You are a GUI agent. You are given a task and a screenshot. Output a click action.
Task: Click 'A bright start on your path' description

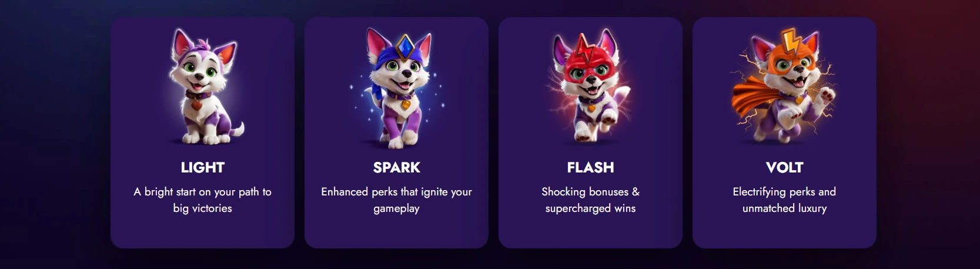[x=203, y=200]
